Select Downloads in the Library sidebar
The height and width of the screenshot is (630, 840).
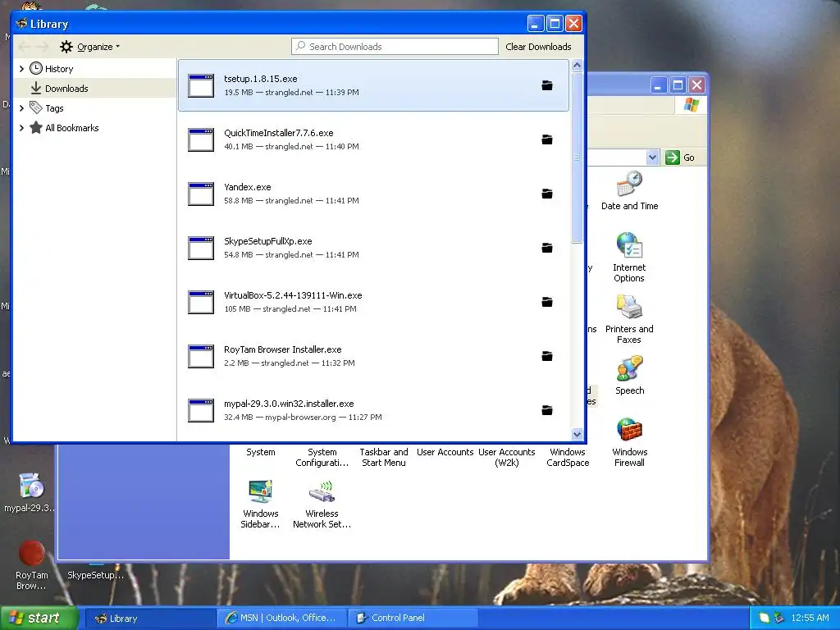pyautogui.click(x=66, y=89)
